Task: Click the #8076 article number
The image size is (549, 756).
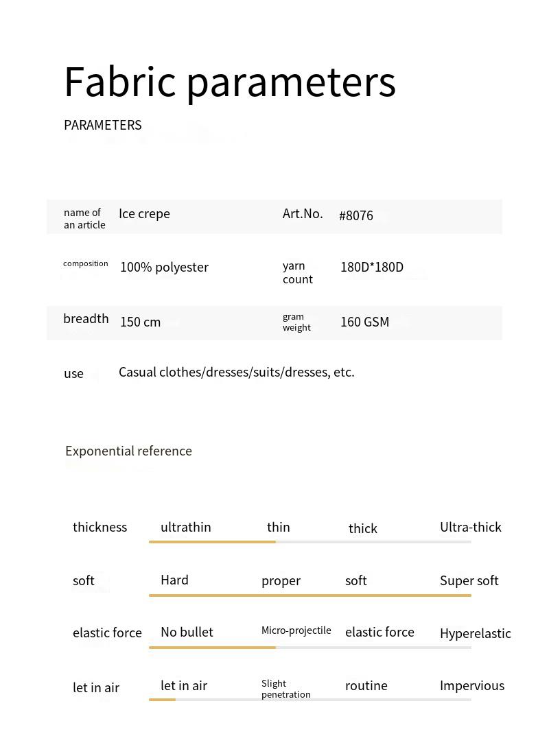Action: 356,215
